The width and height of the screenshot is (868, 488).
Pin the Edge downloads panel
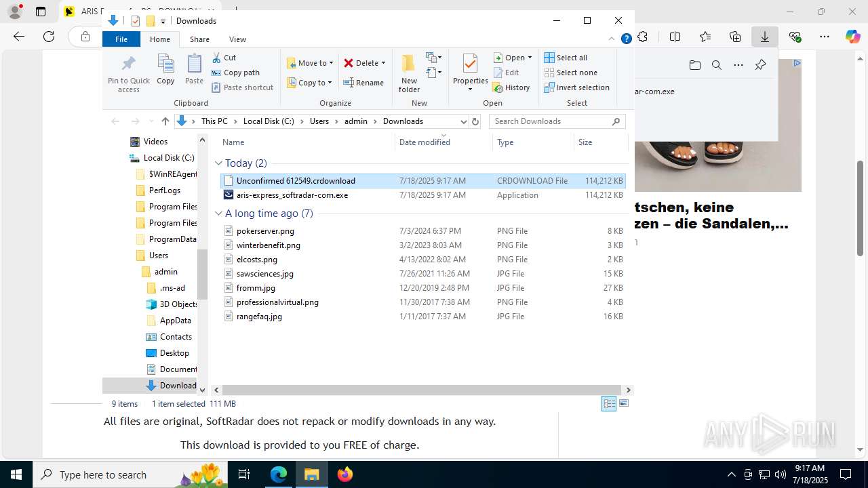(760, 65)
